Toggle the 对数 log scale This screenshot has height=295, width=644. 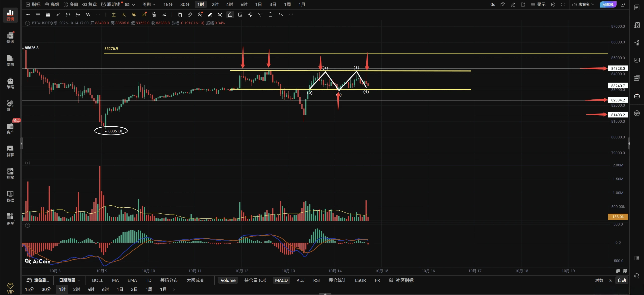point(599,280)
